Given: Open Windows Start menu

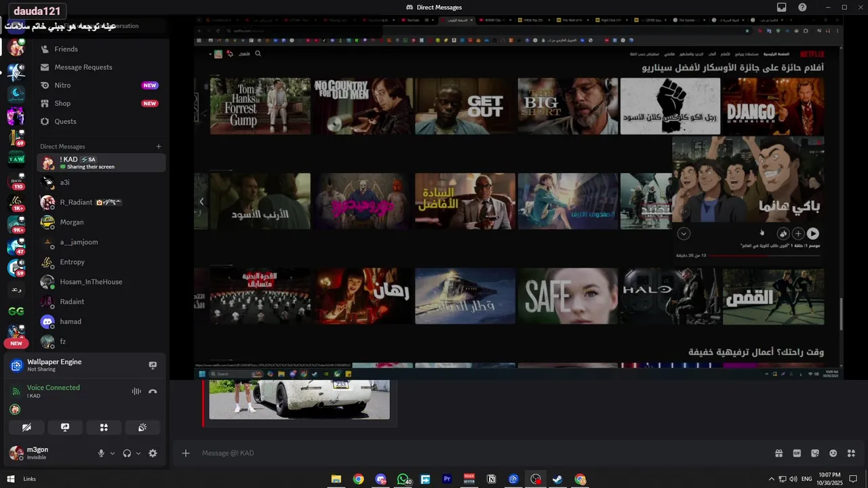Looking at the screenshot, I should [11, 479].
